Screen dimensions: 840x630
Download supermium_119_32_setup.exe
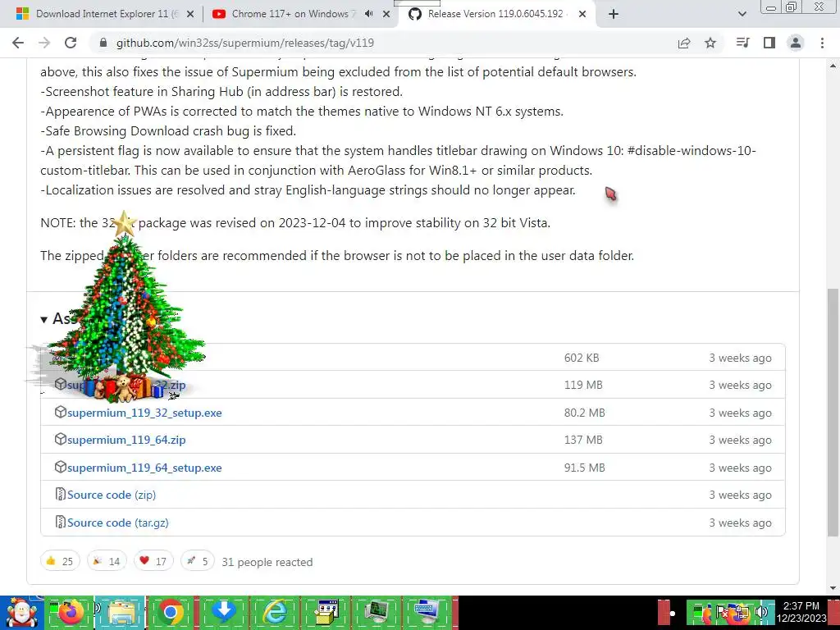click(x=144, y=413)
